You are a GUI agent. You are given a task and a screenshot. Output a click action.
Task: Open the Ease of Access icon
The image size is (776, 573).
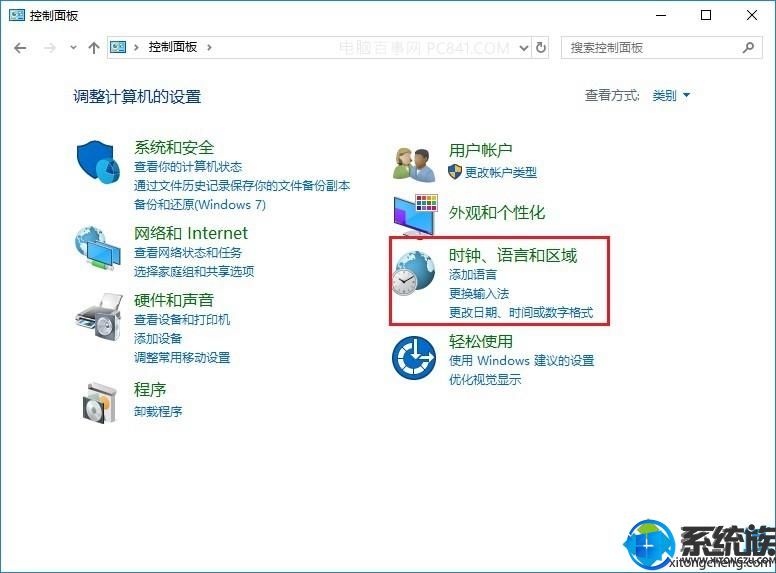[x=414, y=358]
